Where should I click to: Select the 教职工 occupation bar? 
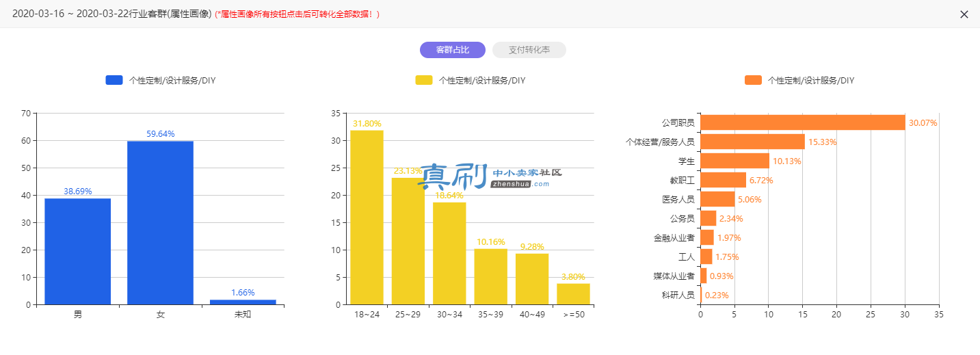(723, 180)
